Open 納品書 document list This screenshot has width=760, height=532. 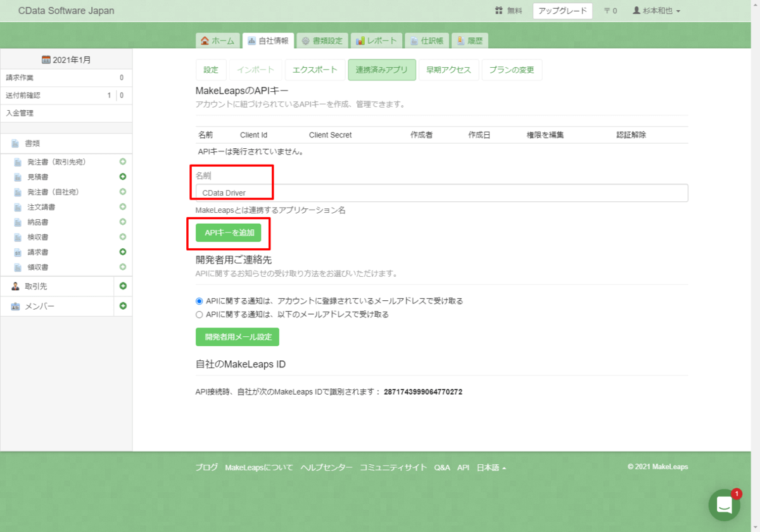[x=38, y=222]
